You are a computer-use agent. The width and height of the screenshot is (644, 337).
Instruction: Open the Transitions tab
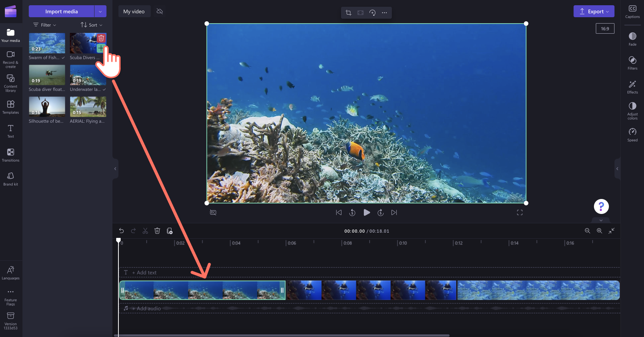pyautogui.click(x=10, y=155)
